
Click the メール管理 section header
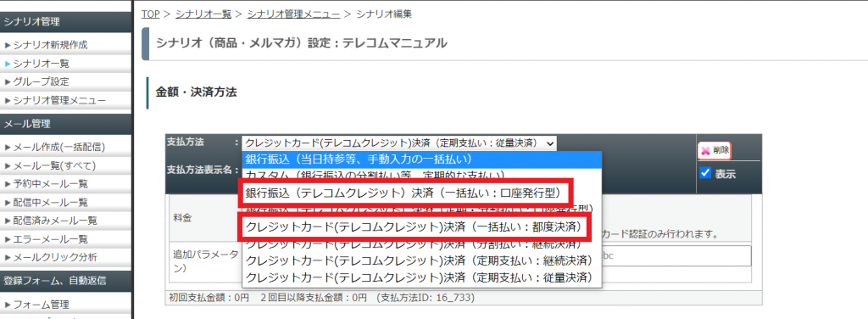click(x=66, y=124)
